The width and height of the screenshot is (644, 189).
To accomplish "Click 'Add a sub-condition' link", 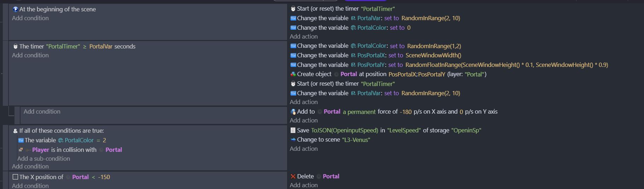I will click(43, 159).
